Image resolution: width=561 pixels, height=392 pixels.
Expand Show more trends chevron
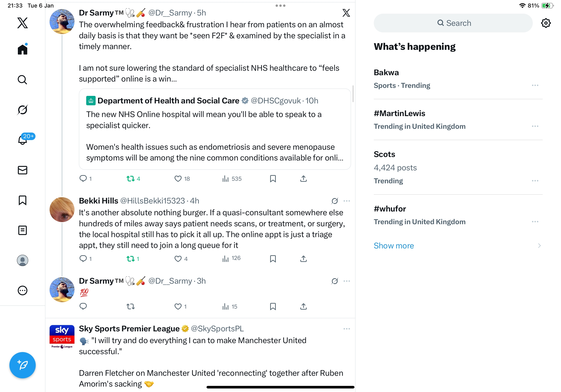click(x=539, y=246)
